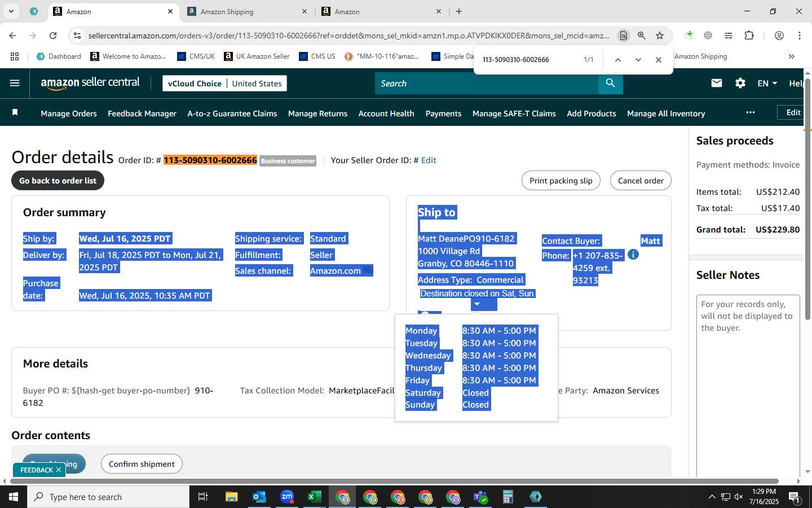Open the UK Amazon Seller bookmark
This screenshot has height=508, width=812.
tap(257, 56)
